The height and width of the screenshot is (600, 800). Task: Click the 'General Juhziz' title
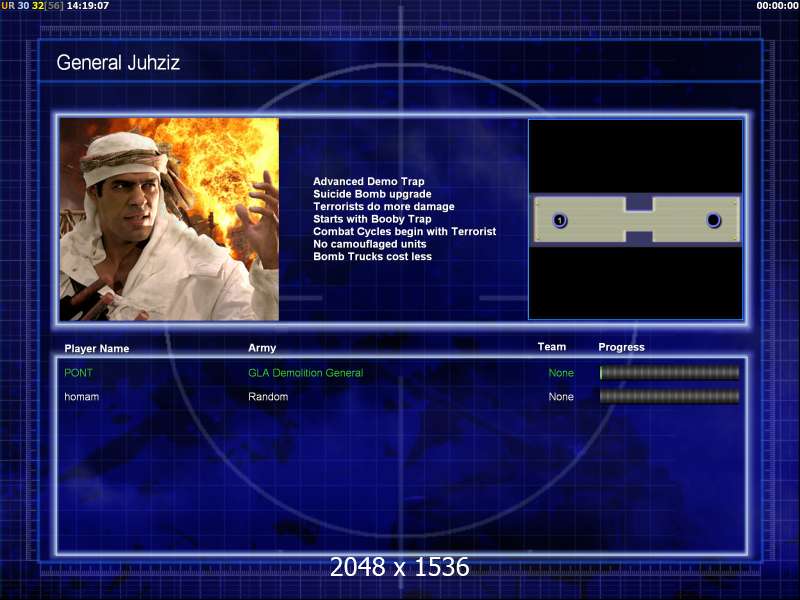tap(118, 63)
